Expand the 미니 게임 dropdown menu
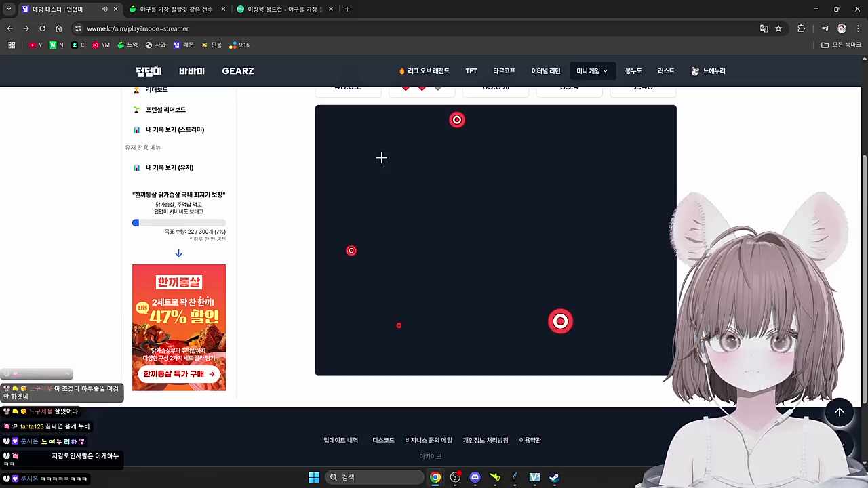 (592, 71)
